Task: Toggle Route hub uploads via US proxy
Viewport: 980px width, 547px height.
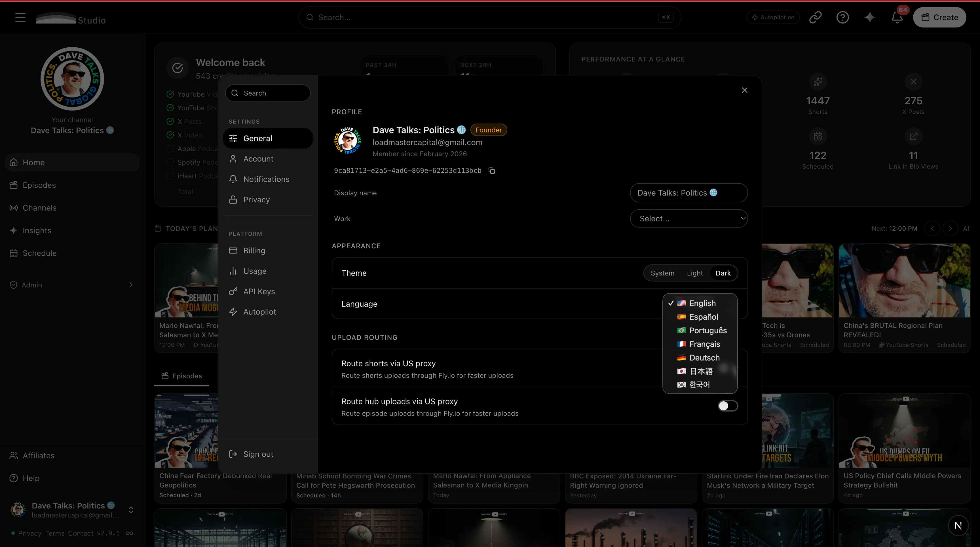Action: click(728, 406)
